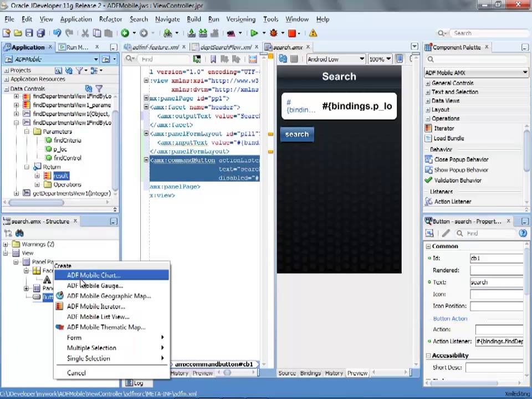Screen dimensions: 532x399
Task: Click the green Run play icon
Action: 254,33
